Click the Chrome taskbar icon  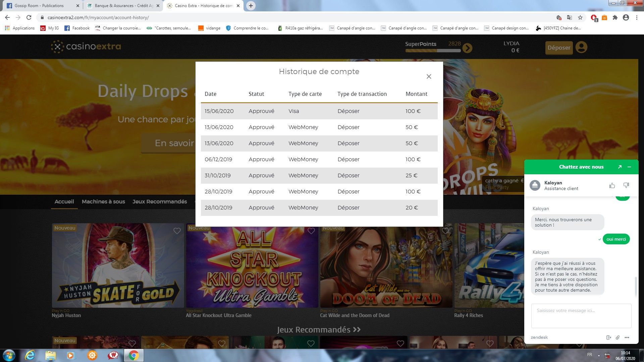pos(133,355)
